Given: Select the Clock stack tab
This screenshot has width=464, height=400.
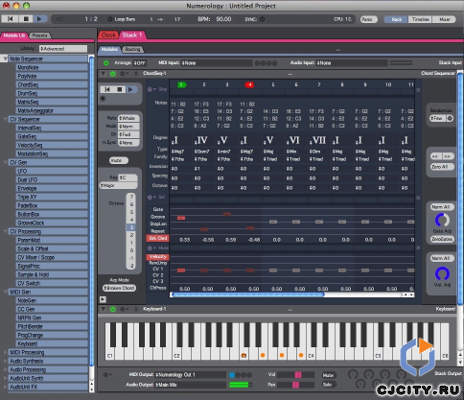Looking at the screenshot, I should pos(108,35).
